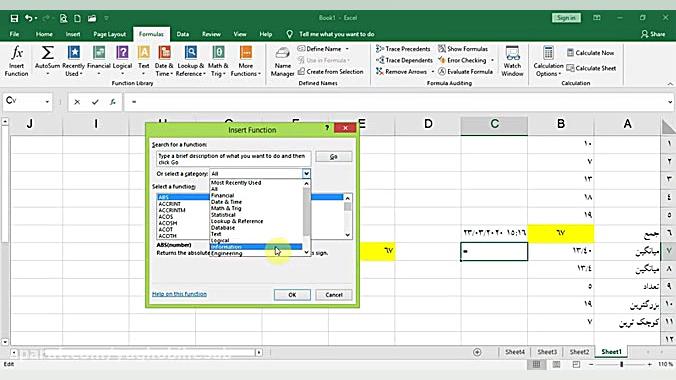Click Show Formulas
Image resolution: width=676 pixels, height=380 pixels.
(463, 49)
